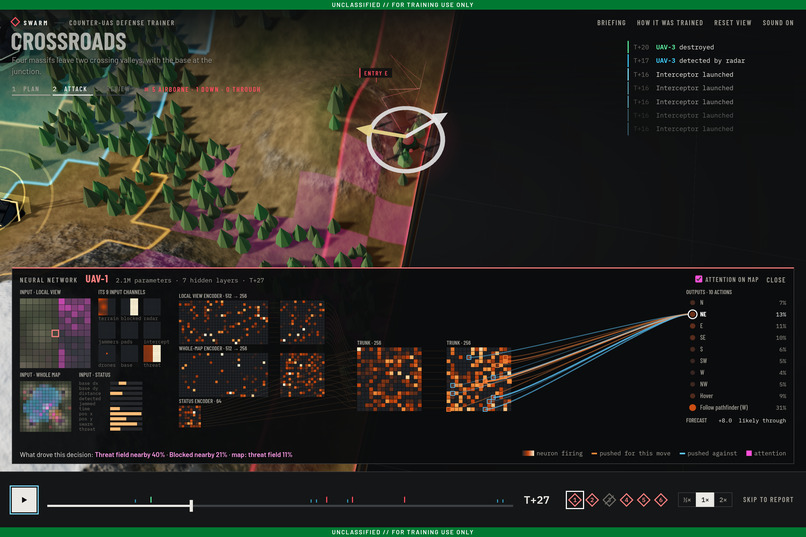Click the intercept input channel tile
Screen dimensions: 806x537
point(152,330)
